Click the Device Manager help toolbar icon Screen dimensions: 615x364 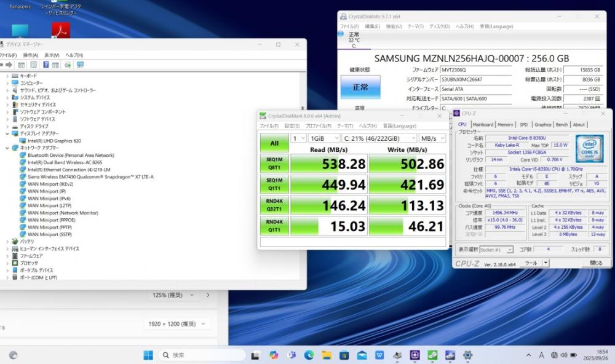tap(47, 65)
